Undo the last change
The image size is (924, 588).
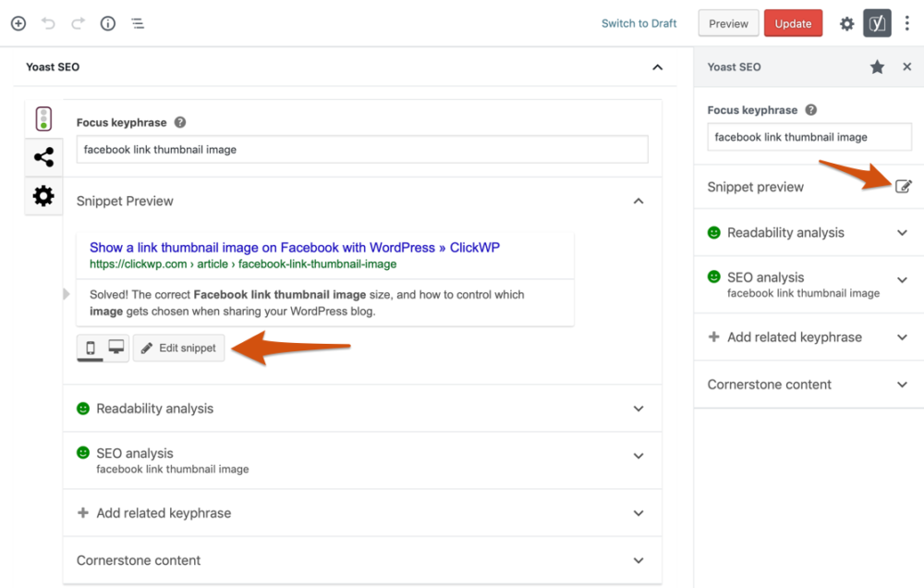click(48, 24)
